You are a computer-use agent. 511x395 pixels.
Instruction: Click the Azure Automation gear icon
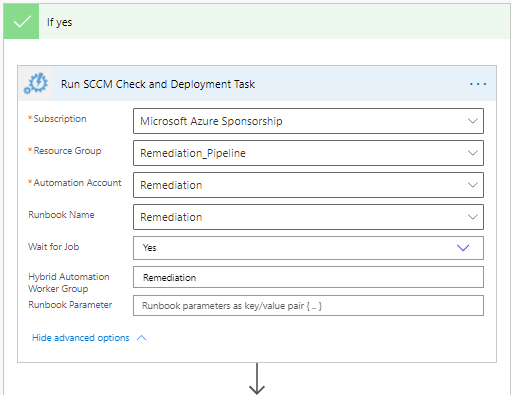coord(36,84)
